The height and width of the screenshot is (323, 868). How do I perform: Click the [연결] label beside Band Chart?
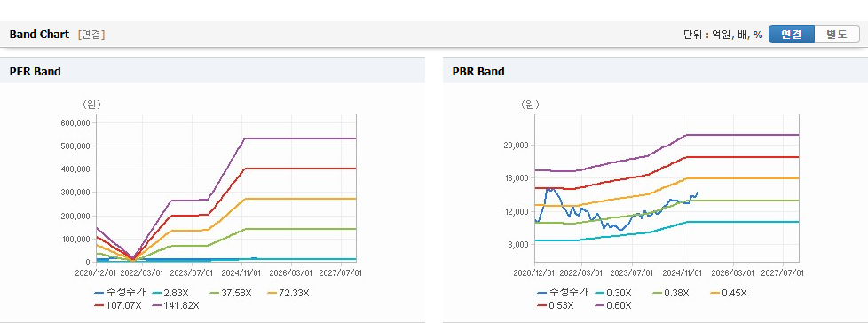pos(91,35)
